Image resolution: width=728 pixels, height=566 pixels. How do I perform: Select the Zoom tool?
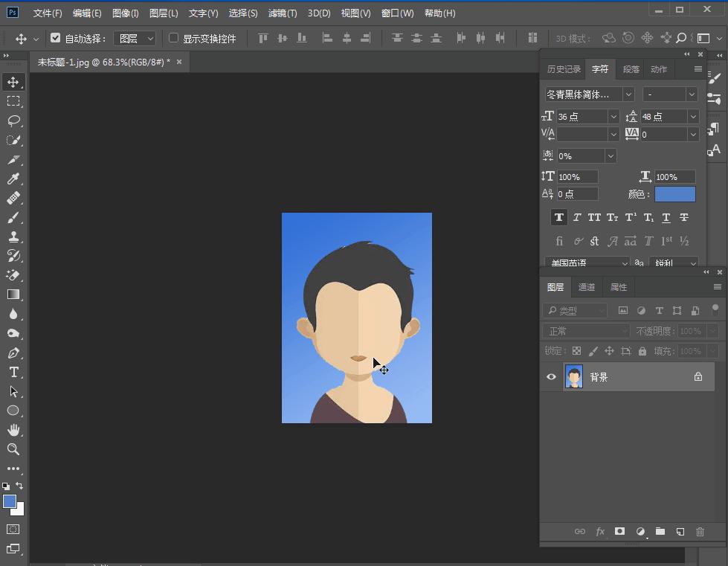(13, 449)
